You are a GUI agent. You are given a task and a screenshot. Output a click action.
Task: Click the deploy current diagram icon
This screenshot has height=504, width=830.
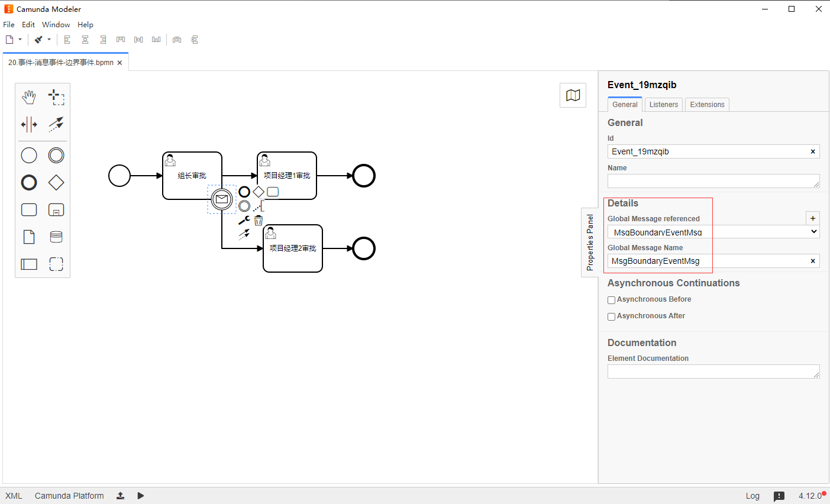120,496
